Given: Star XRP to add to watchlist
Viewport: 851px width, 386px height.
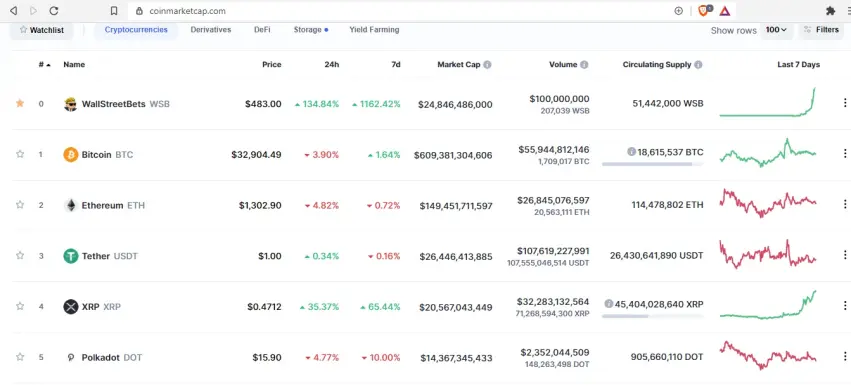Looking at the screenshot, I should 20,306.
